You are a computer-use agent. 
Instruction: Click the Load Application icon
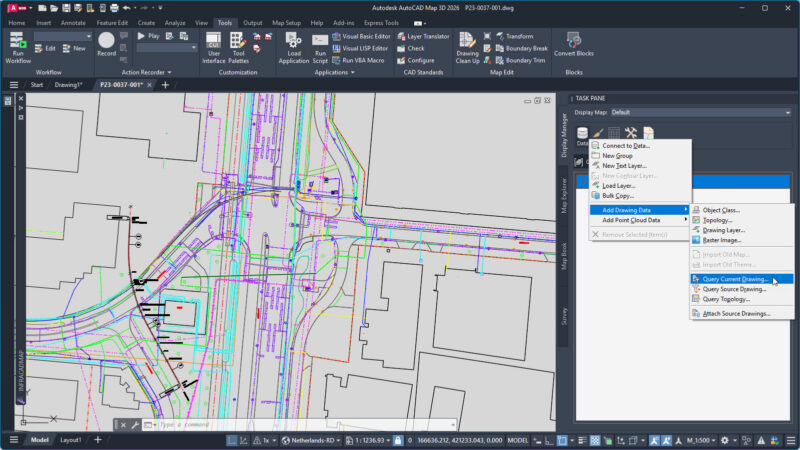[x=293, y=41]
